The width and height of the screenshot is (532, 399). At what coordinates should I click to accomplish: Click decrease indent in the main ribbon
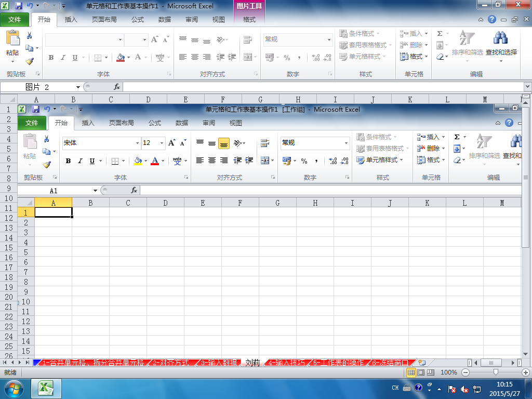(220, 57)
